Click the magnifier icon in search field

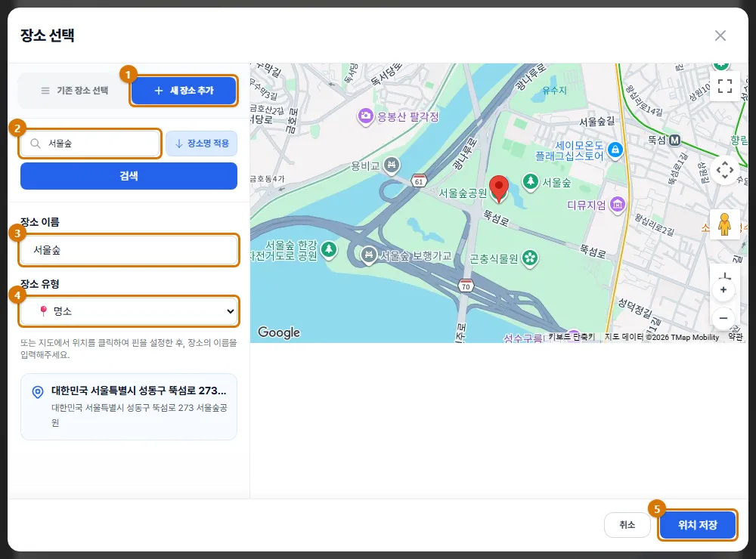pyautogui.click(x=36, y=143)
